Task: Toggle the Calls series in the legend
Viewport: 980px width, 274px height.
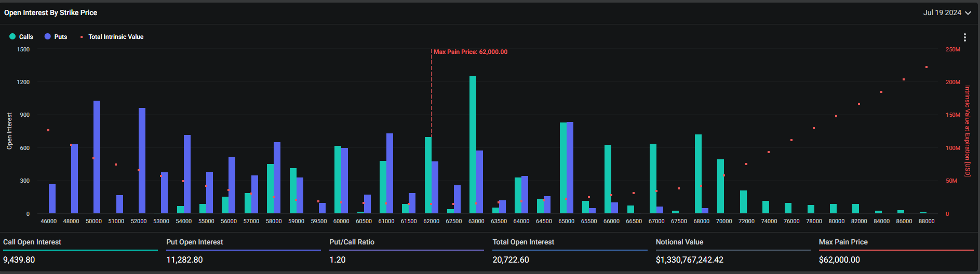Action: [x=21, y=37]
